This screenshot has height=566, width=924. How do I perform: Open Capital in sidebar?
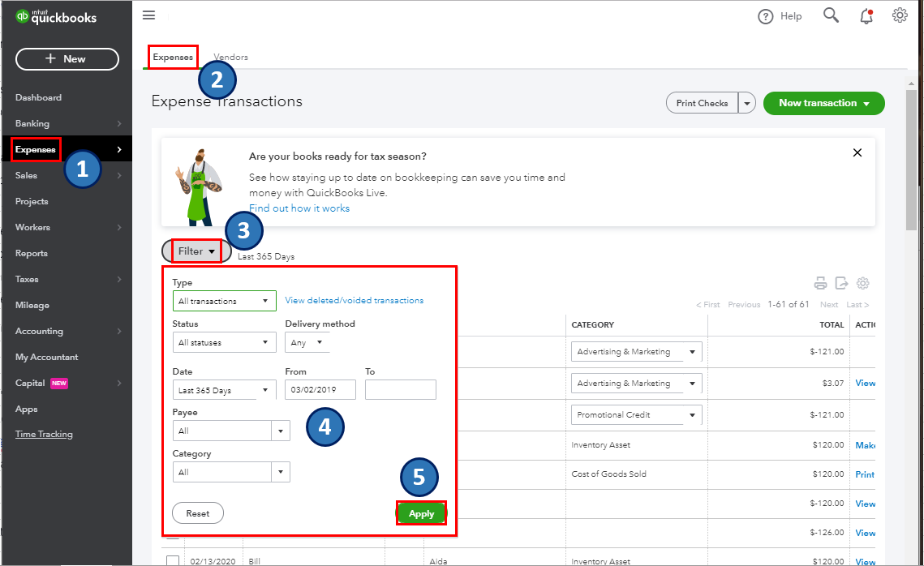click(x=30, y=383)
